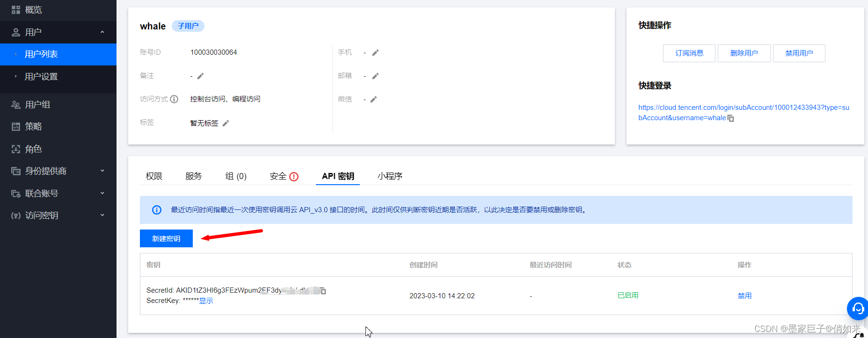
Task: Edit the WeChat pencil icon
Action: [x=373, y=99]
